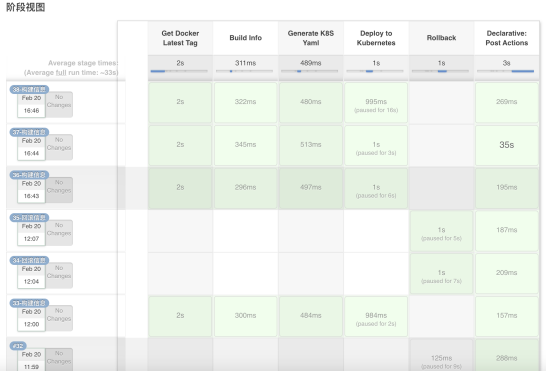This screenshot has width=546, height=378.
Task: Select the 513ms Generate K8S Yaml cell
Action: click(311, 145)
